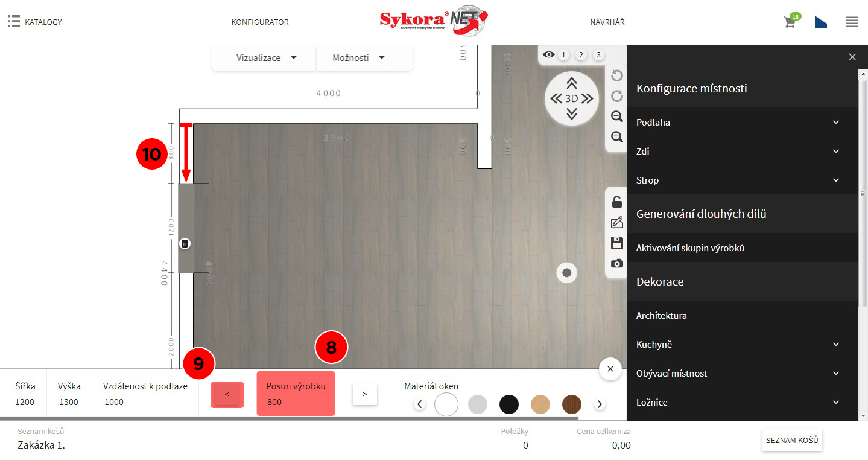Click the zoom in magnifier icon
Screen dimensions: 868x460
point(616,137)
